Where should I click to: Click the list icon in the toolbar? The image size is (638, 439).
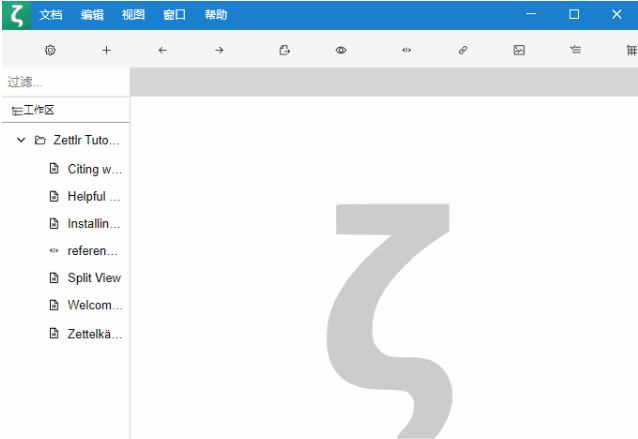575,50
